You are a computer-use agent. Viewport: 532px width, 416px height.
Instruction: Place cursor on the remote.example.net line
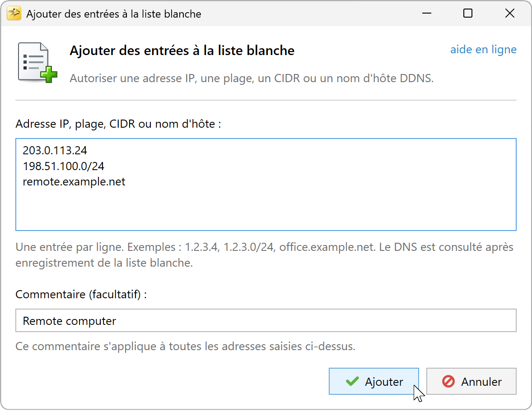tap(74, 182)
